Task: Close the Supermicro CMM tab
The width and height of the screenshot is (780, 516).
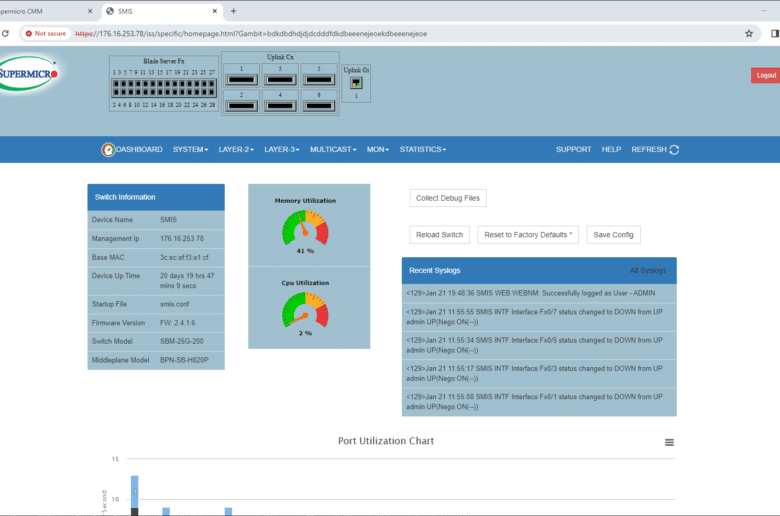Action: tap(90, 11)
